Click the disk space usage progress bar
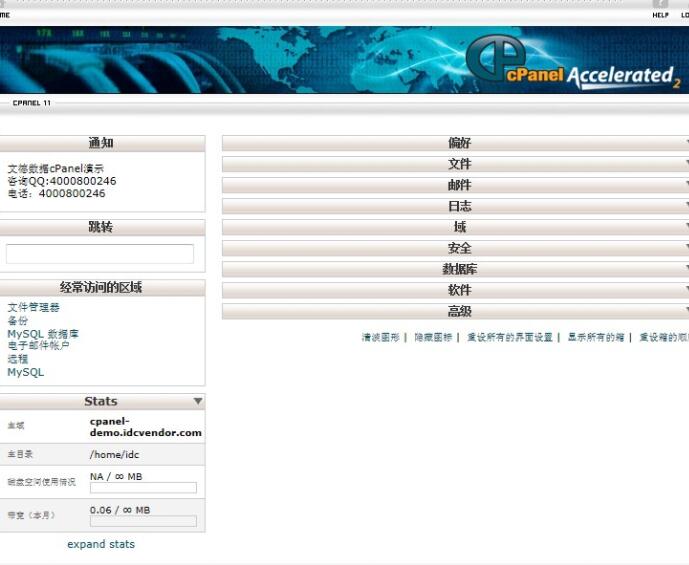 coord(143,488)
